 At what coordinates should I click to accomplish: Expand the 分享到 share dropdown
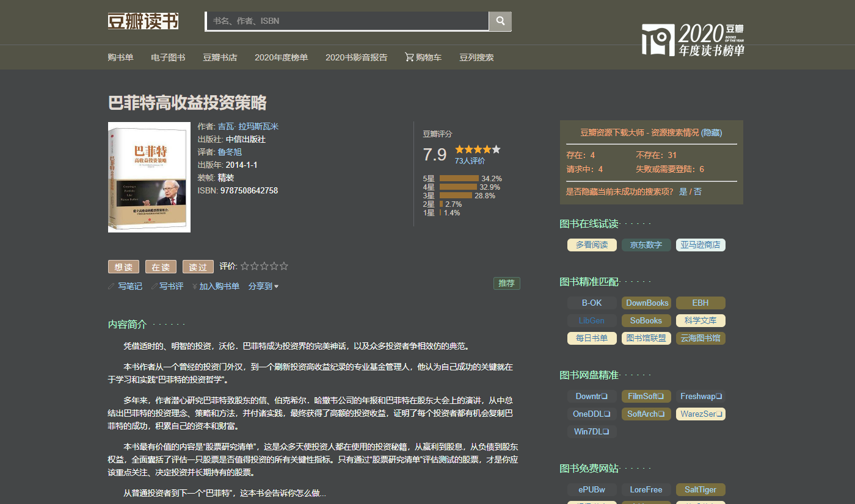click(x=263, y=286)
